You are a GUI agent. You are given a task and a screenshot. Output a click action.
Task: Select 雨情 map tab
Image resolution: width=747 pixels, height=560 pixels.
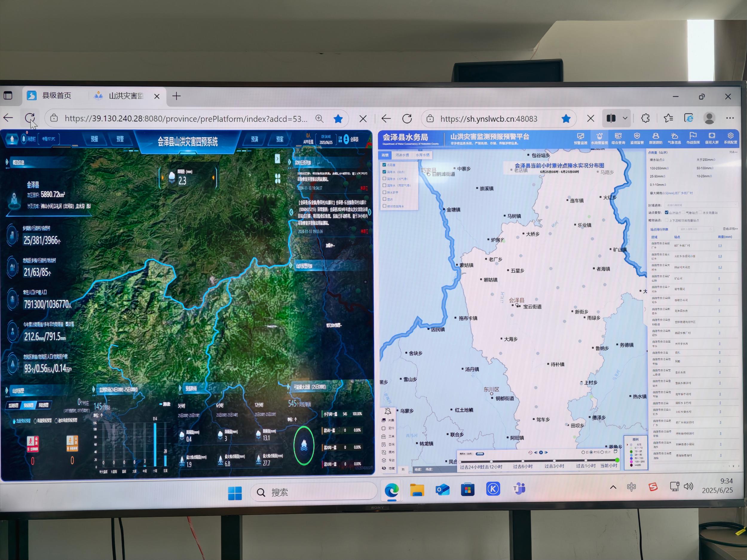pos(385,155)
